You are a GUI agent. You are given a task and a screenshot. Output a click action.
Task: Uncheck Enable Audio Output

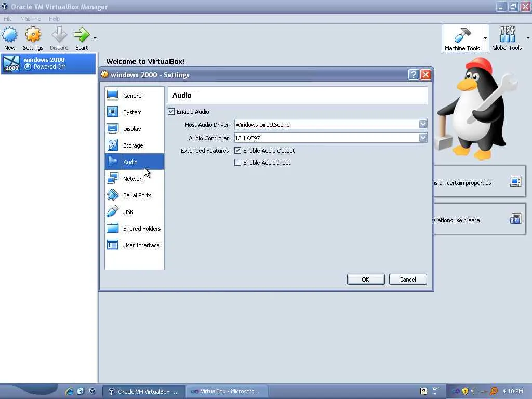[x=237, y=150]
